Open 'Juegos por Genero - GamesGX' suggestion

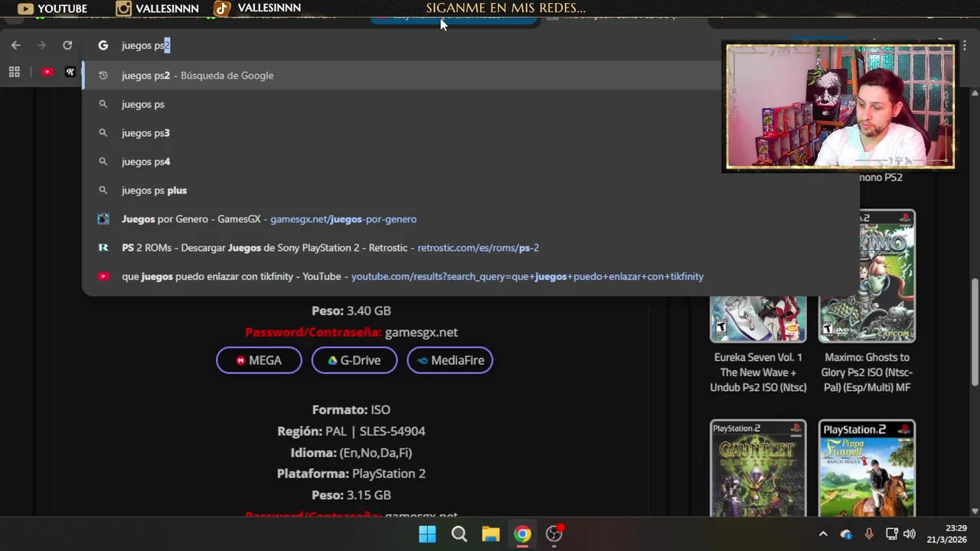[470, 219]
